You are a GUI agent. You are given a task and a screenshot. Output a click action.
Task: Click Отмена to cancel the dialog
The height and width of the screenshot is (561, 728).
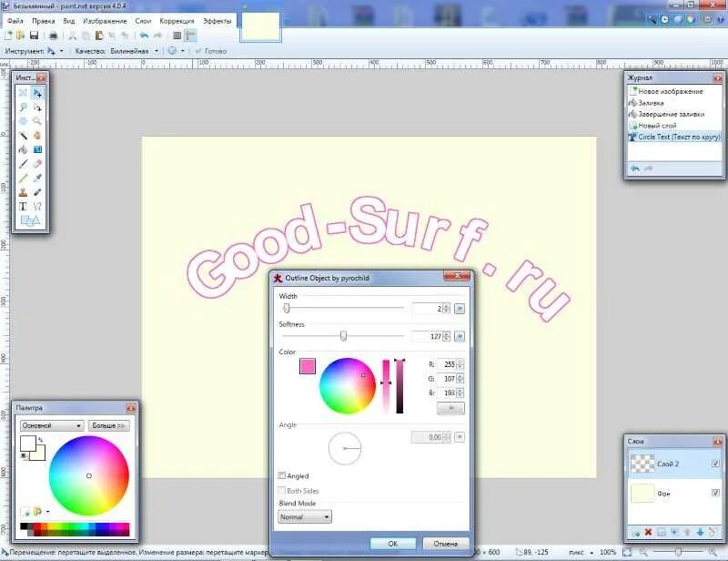[445, 544]
